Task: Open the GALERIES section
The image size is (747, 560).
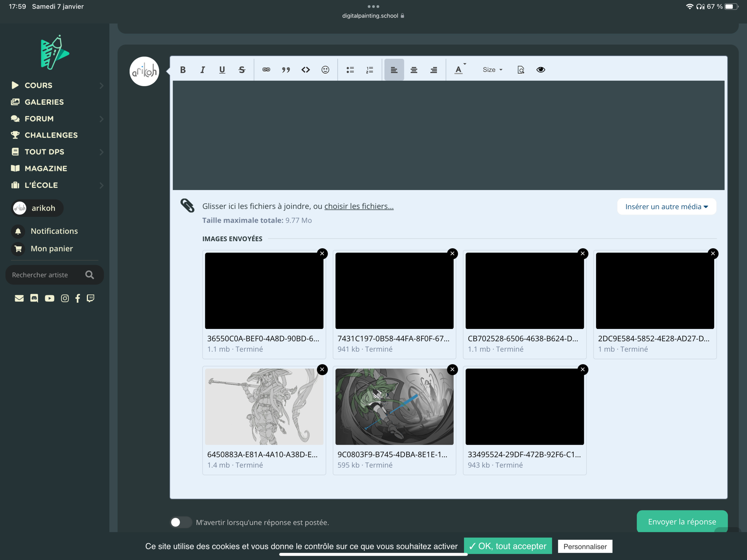Action: pos(44,102)
